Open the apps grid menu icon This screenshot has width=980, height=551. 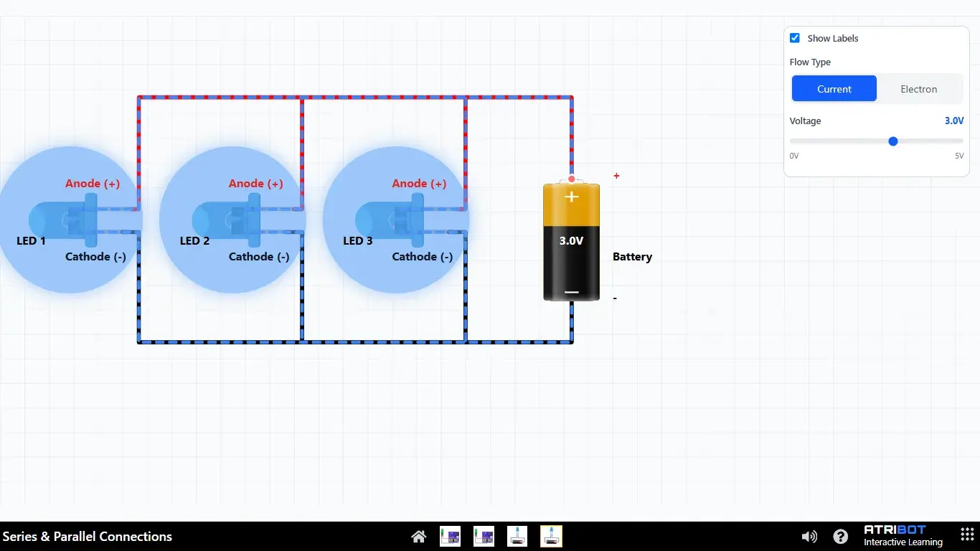click(x=966, y=536)
